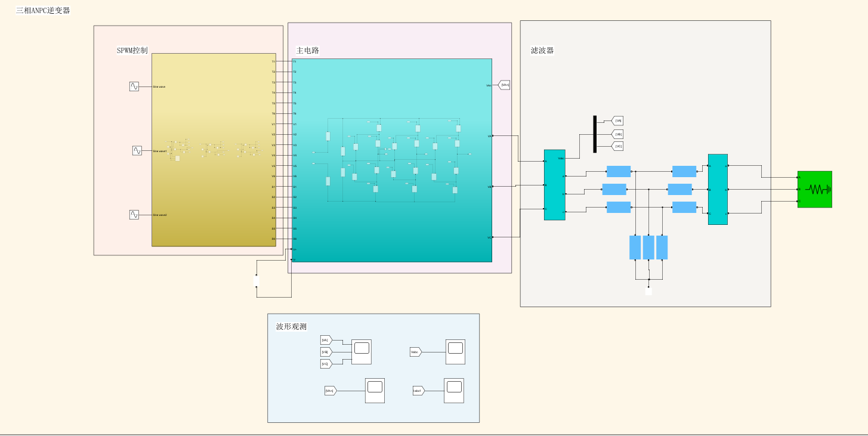Click the green three-phase load block
The height and width of the screenshot is (436, 868).
click(x=814, y=188)
